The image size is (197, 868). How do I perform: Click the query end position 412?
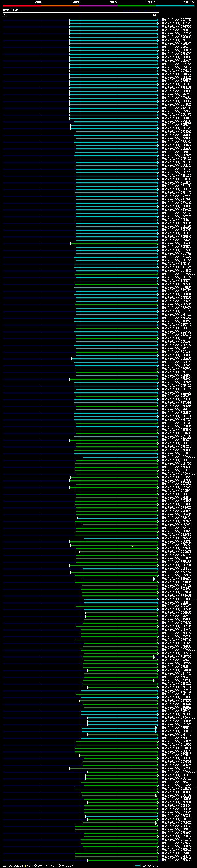(x=155, y=15)
